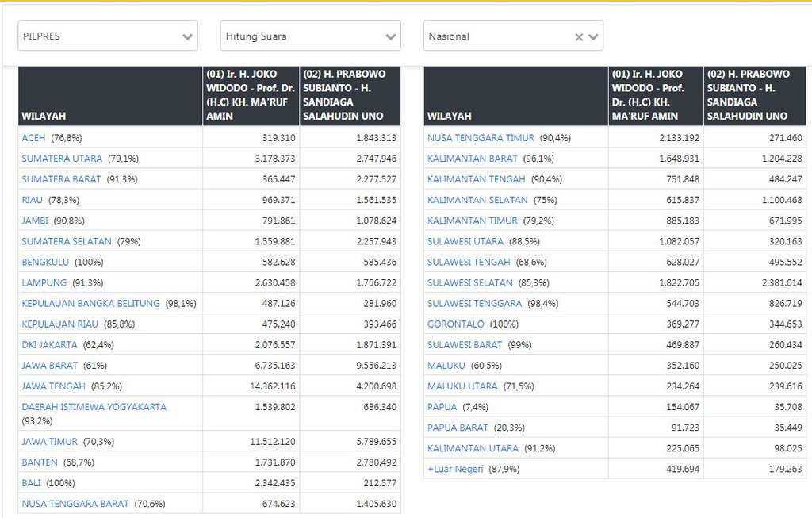Open the RIAU province link

[x=32, y=200]
